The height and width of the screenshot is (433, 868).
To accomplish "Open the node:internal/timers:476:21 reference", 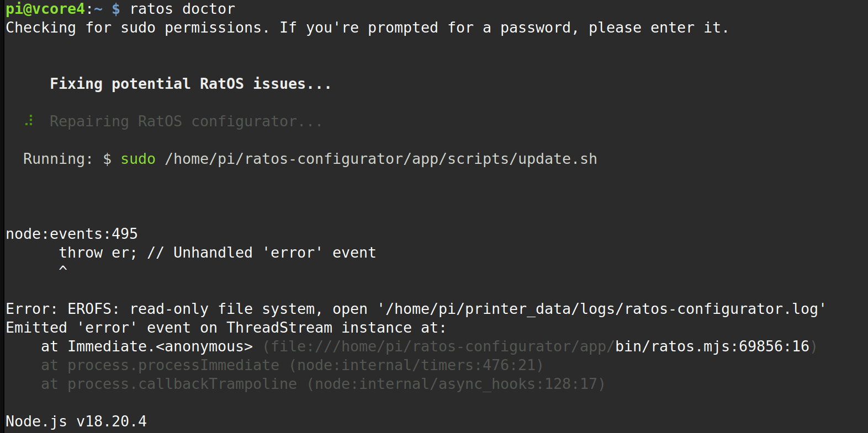I will [416, 365].
